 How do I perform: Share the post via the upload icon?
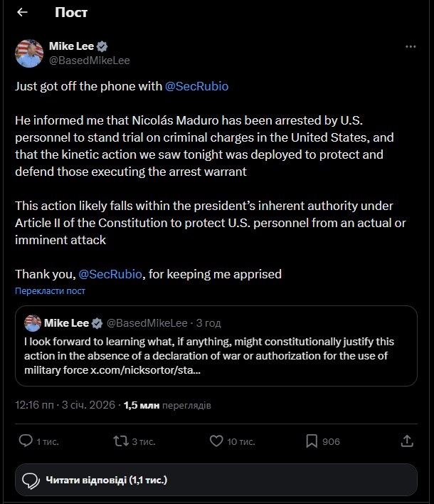pos(407,441)
